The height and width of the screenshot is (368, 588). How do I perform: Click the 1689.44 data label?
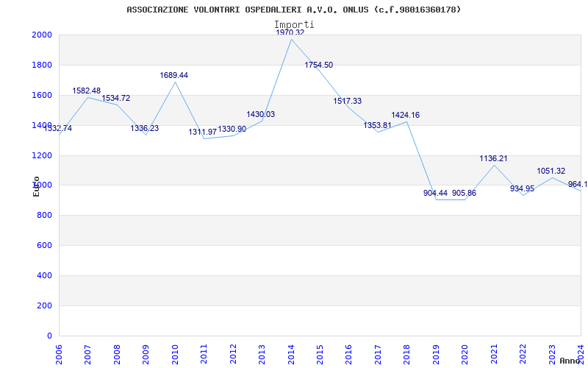point(173,75)
